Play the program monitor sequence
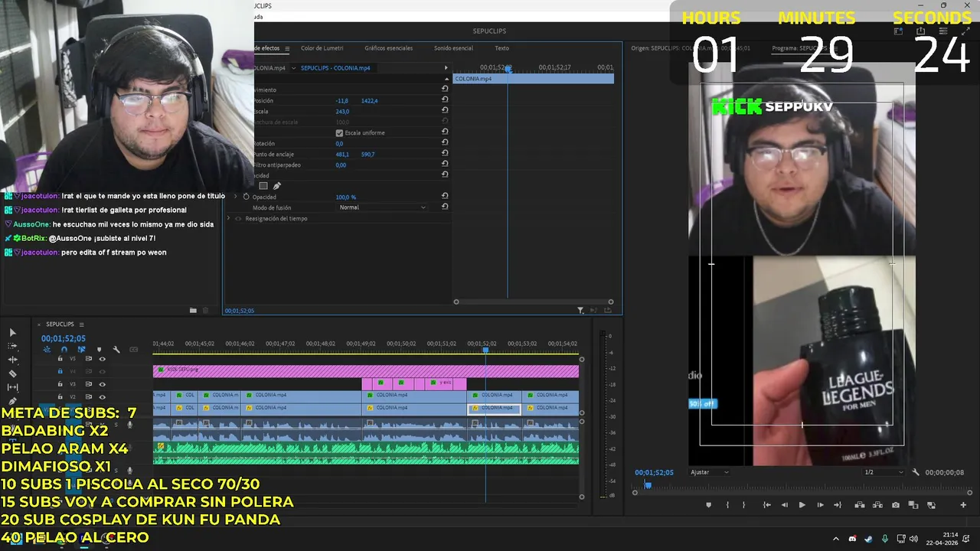This screenshot has height=551, width=980. pos(802,505)
